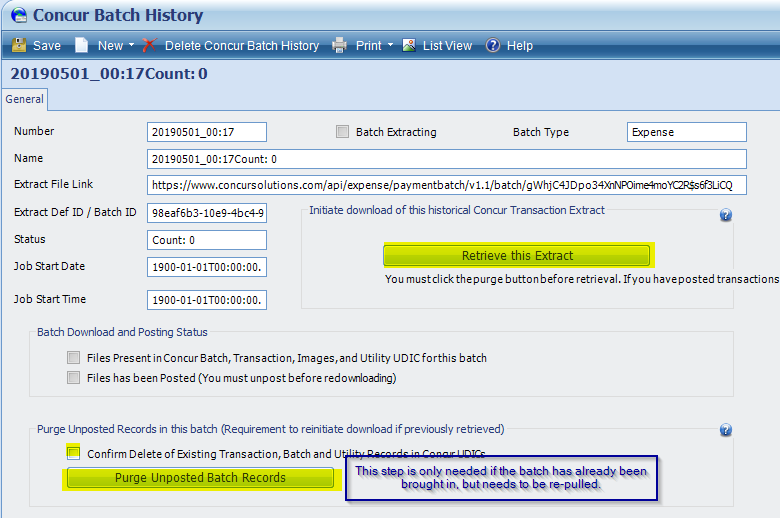The width and height of the screenshot is (780, 518).
Task: Click New in the toolbar
Action: [x=110, y=46]
